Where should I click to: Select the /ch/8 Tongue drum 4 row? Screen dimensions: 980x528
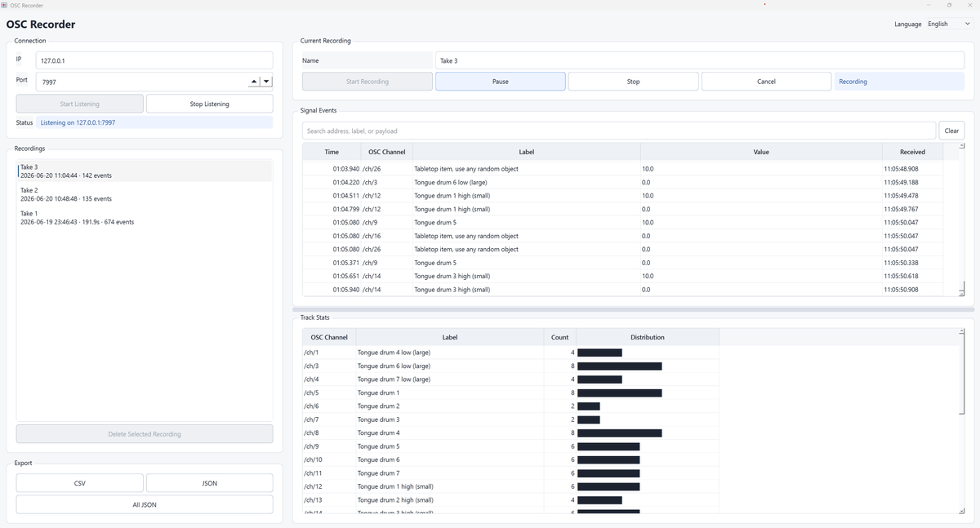click(x=510, y=433)
